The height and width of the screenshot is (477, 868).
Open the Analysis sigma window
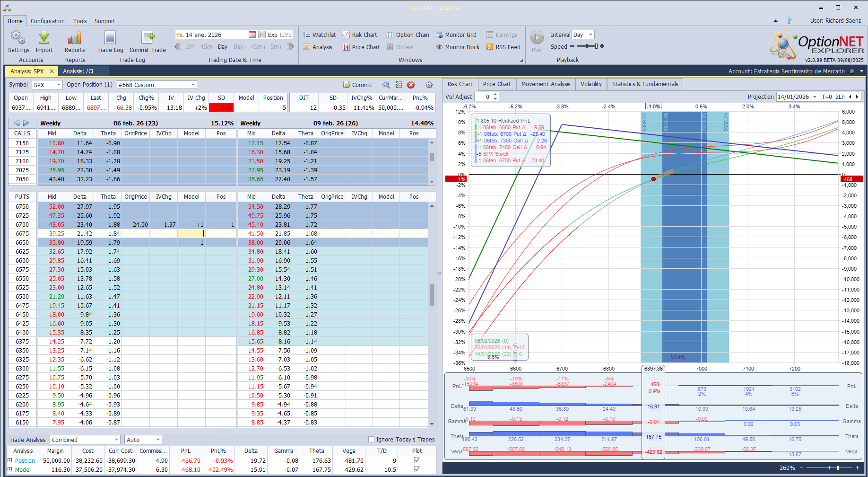[318, 47]
